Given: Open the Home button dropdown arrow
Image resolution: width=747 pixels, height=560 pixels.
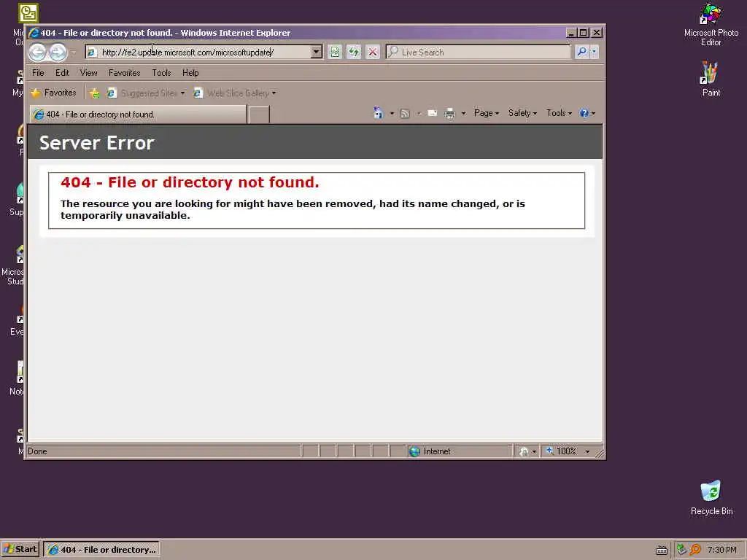Looking at the screenshot, I should (x=392, y=113).
